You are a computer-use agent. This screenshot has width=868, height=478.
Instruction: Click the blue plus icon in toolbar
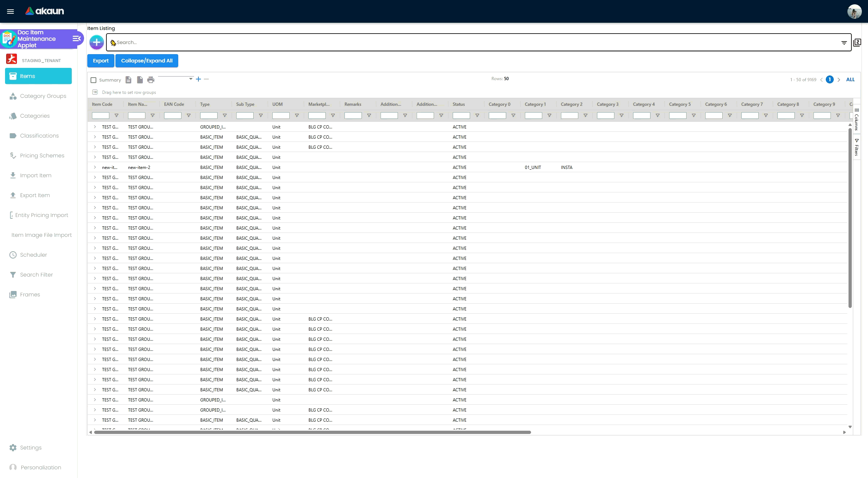click(198, 79)
